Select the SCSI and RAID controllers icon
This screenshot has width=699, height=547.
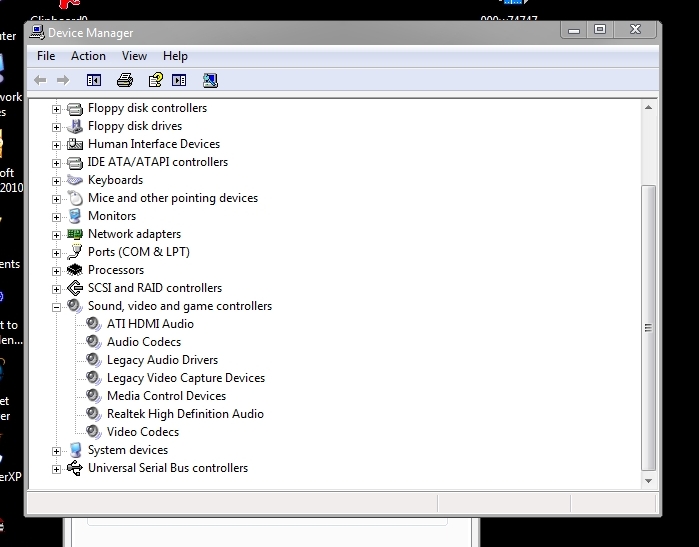click(x=75, y=288)
